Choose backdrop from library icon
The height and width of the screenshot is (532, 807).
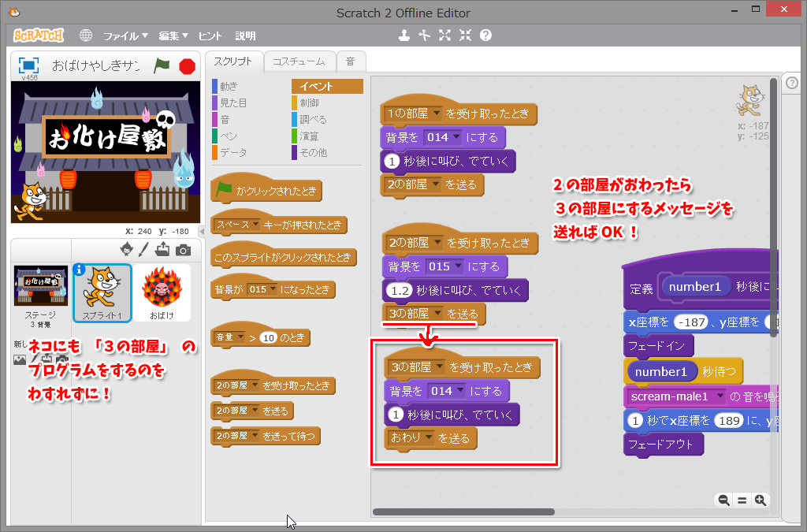[20, 359]
